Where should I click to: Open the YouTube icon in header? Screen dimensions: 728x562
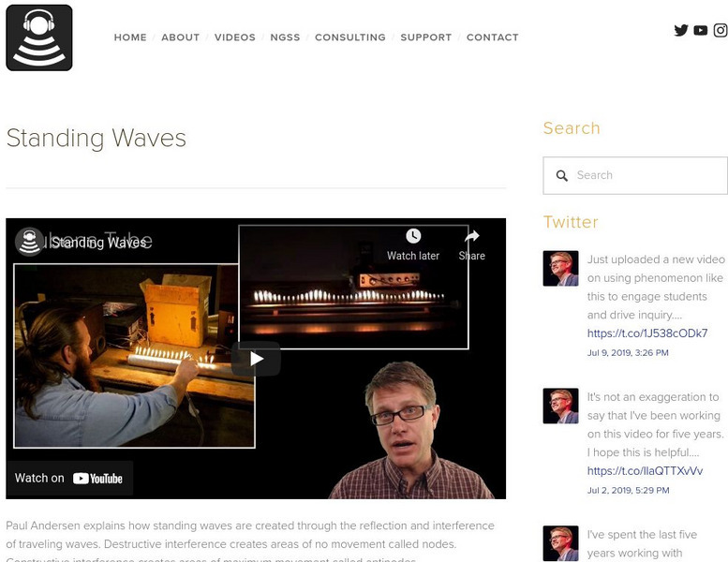pos(700,30)
